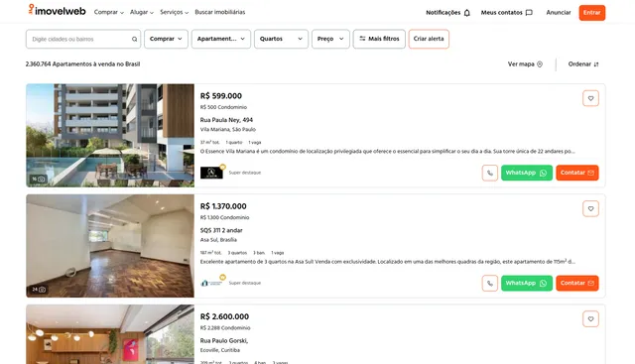This screenshot has height=364, width=635.
Task: Click Contatar on the R$ 1.370.000 listing
Action: pyautogui.click(x=577, y=284)
